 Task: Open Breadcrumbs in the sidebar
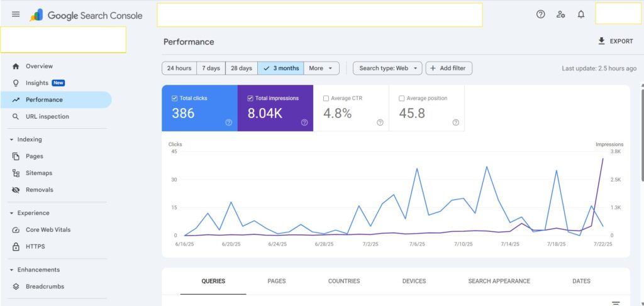56,287
